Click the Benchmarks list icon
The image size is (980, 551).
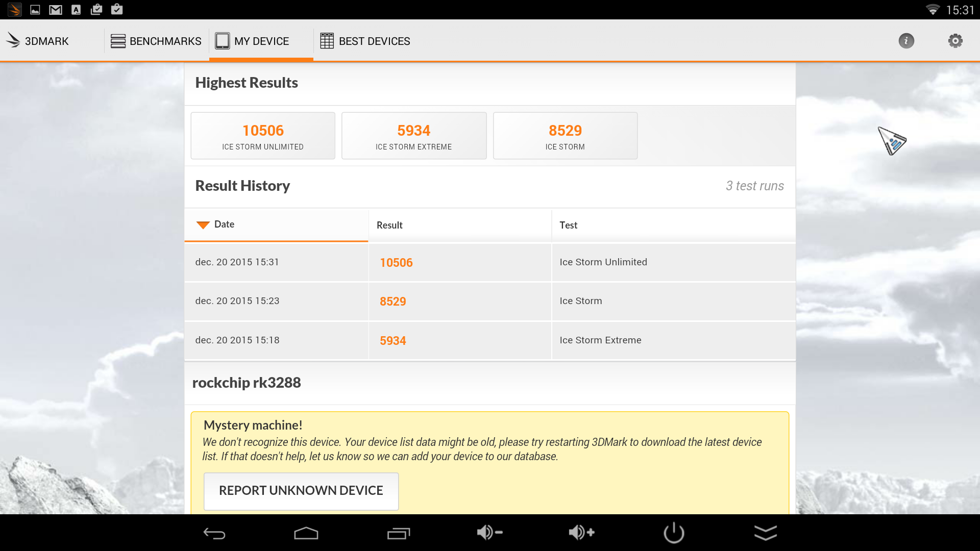[118, 41]
